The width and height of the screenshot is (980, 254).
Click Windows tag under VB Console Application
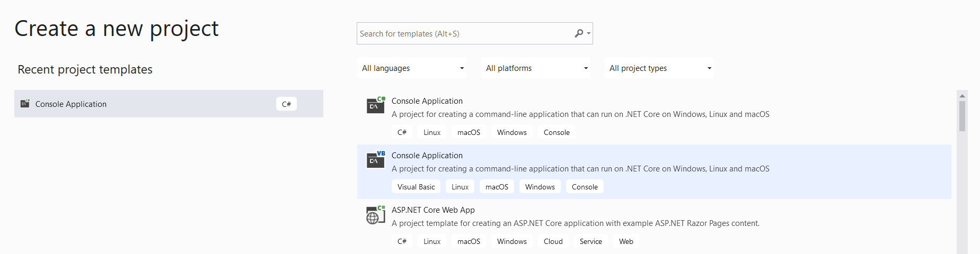(540, 187)
